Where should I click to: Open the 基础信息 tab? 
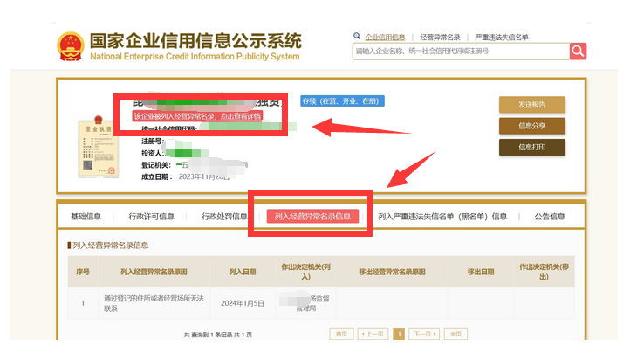(86, 217)
